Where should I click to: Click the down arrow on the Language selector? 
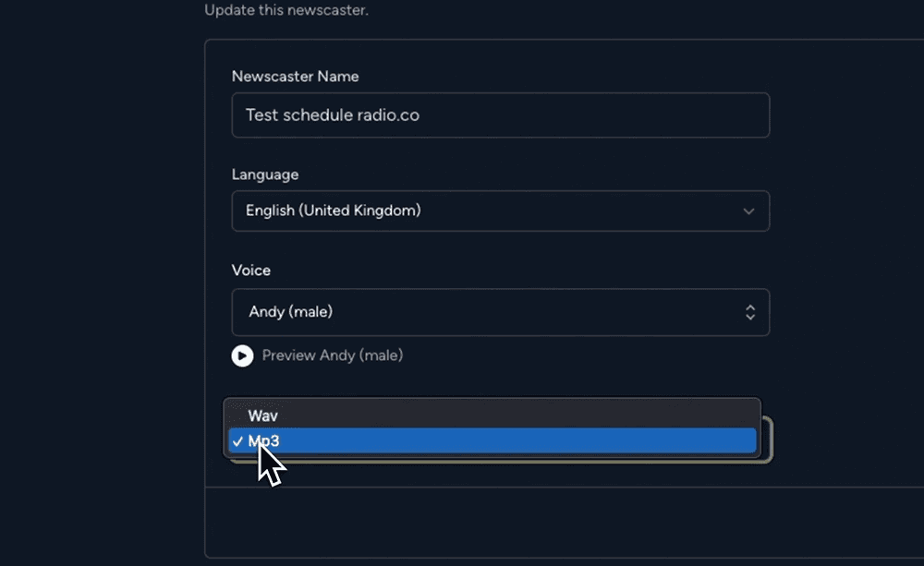[749, 211]
